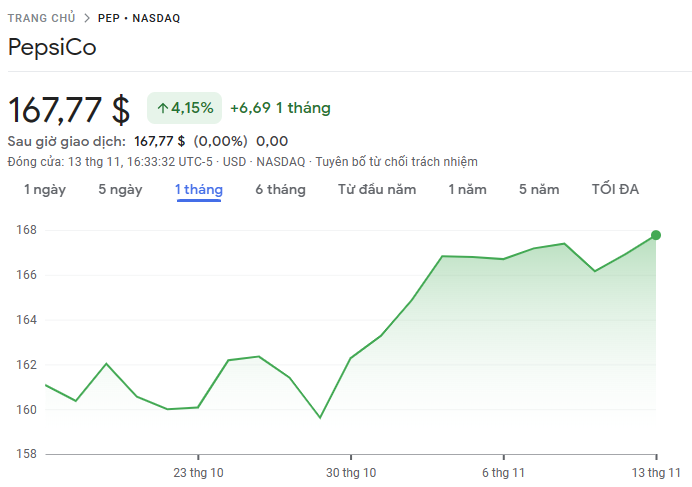Switch chart to 6 tháng range
The height and width of the screenshot is (487, 692).
point(280,189)
